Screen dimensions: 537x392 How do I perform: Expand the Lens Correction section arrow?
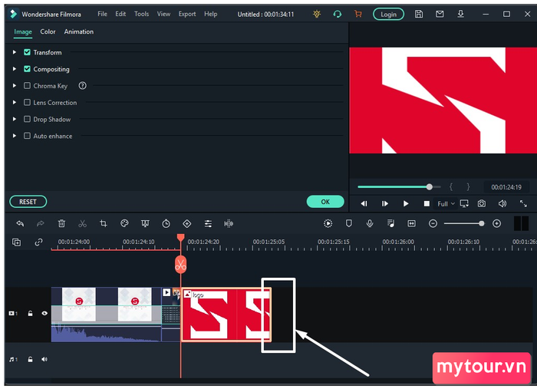coord(15,102)
